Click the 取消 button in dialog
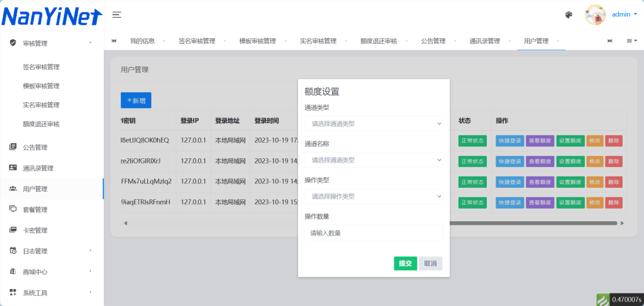The width and height of the screenshot is (644, 306). (x=430, y=263)
